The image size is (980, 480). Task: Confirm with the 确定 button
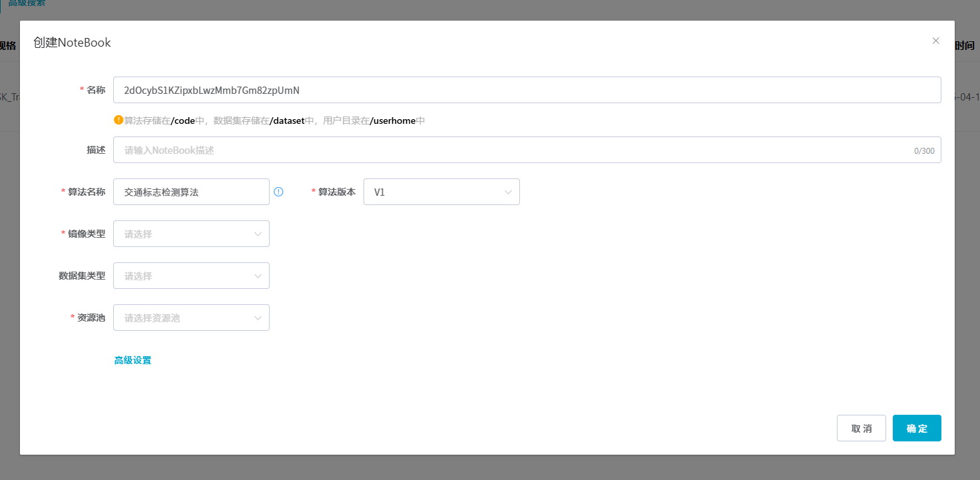[916, 428]
